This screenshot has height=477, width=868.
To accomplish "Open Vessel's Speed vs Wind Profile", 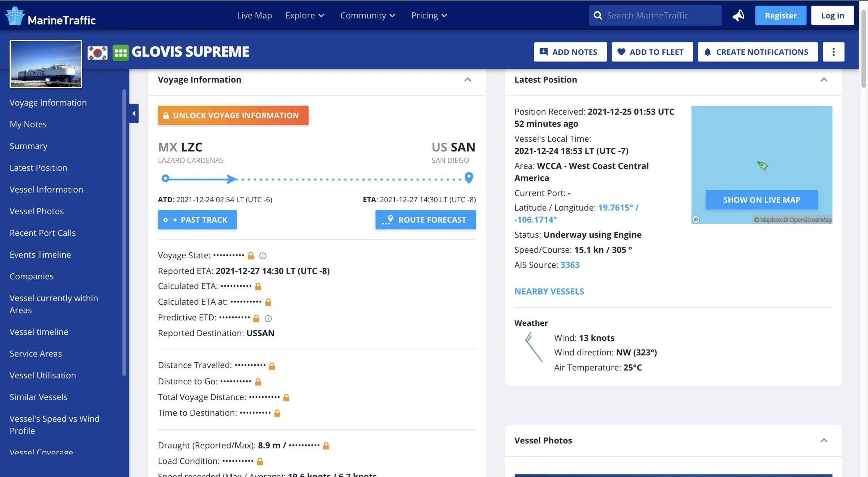I will (54, 425).
